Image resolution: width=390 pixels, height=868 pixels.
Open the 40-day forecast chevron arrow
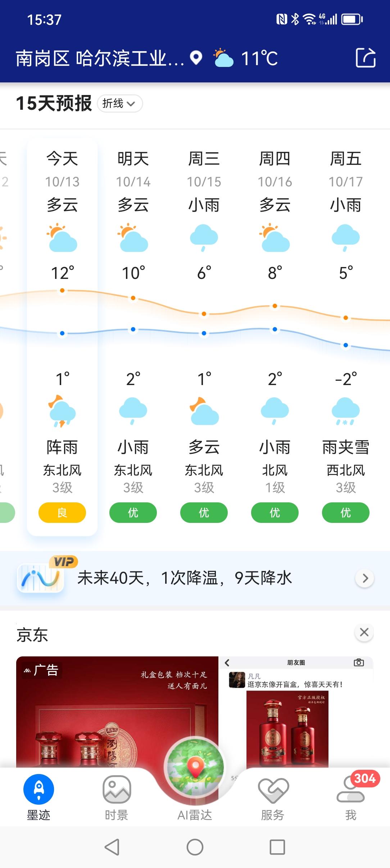point(365,578)
